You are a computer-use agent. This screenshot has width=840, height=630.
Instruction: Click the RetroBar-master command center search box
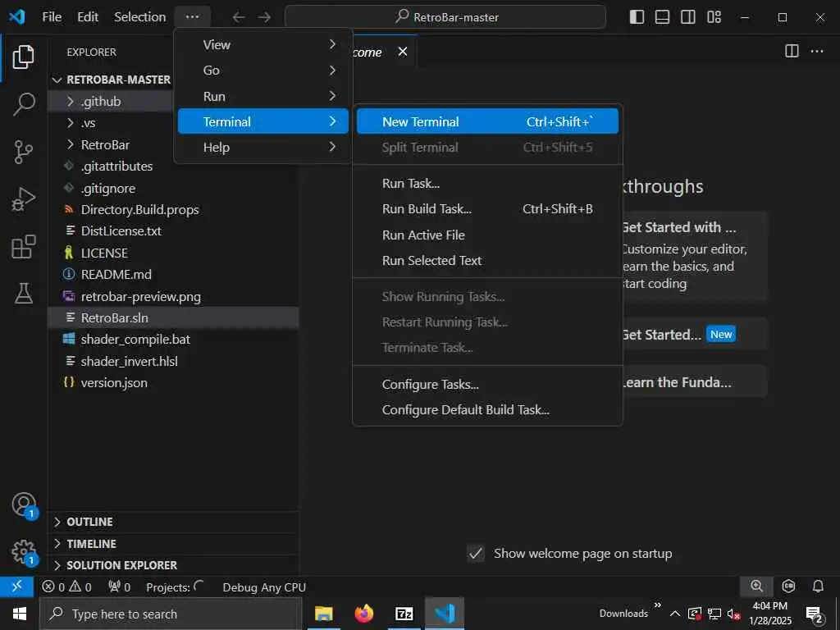(x=445, y=17)
